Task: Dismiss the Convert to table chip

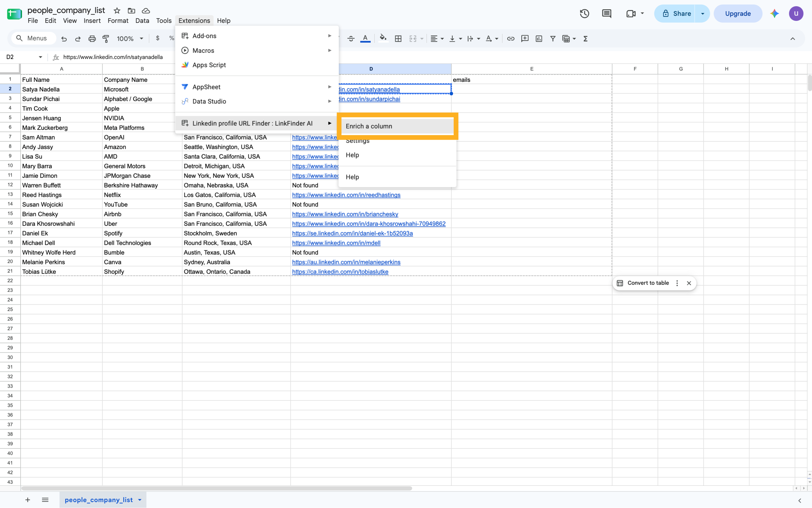Action: 689,283
